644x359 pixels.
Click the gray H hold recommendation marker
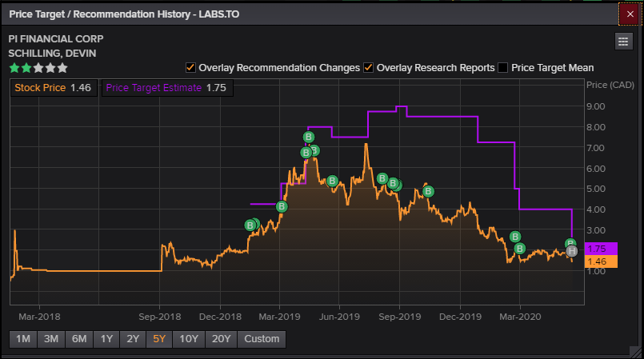(571, 252)
